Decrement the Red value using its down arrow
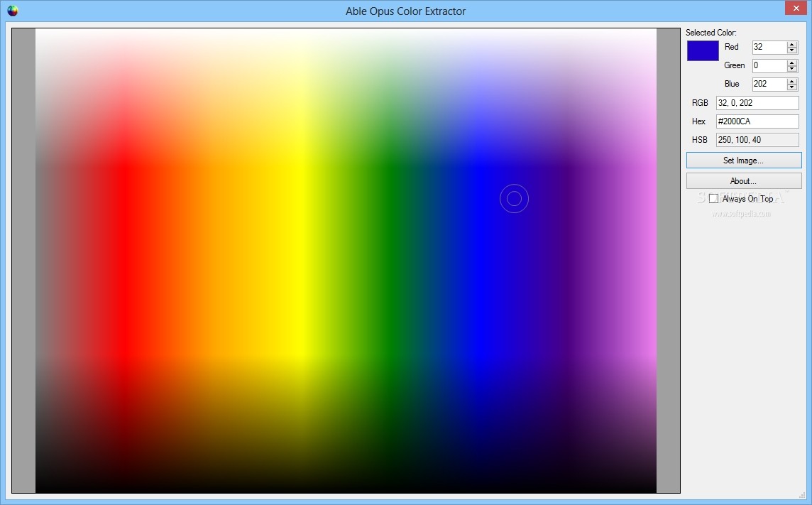Image resolution: width=812 pixels, height=505 pixels. 793,50
